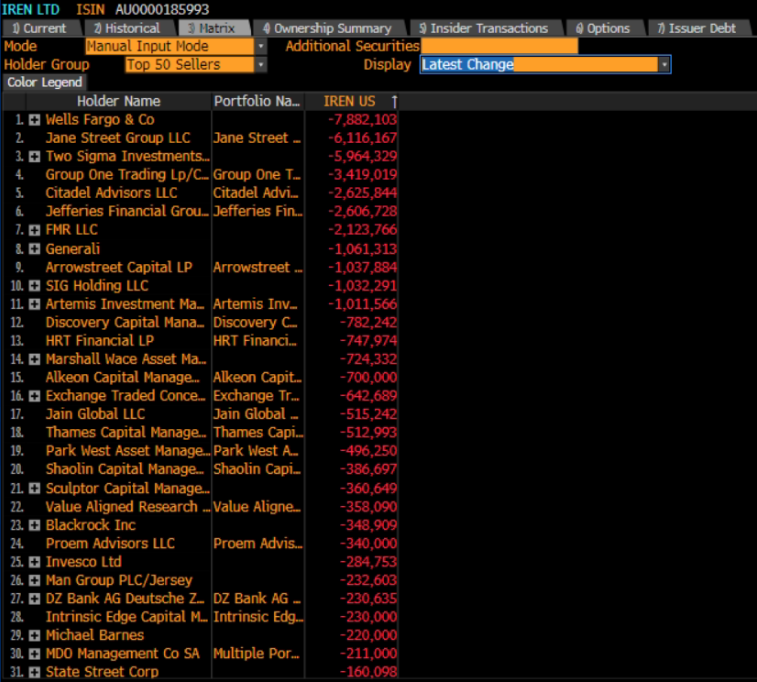Select Thames Capital Manage... holder

click(126, 432)
